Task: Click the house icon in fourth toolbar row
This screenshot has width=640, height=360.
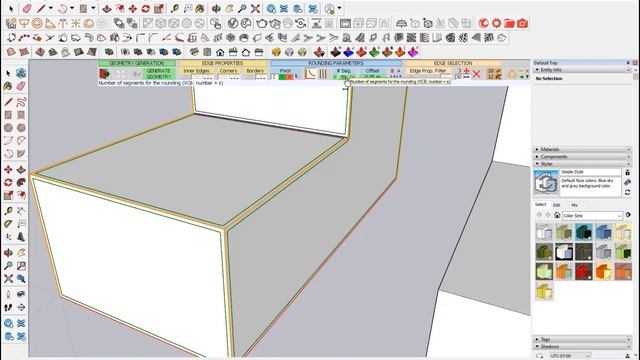Action: [x=220, y=52]
